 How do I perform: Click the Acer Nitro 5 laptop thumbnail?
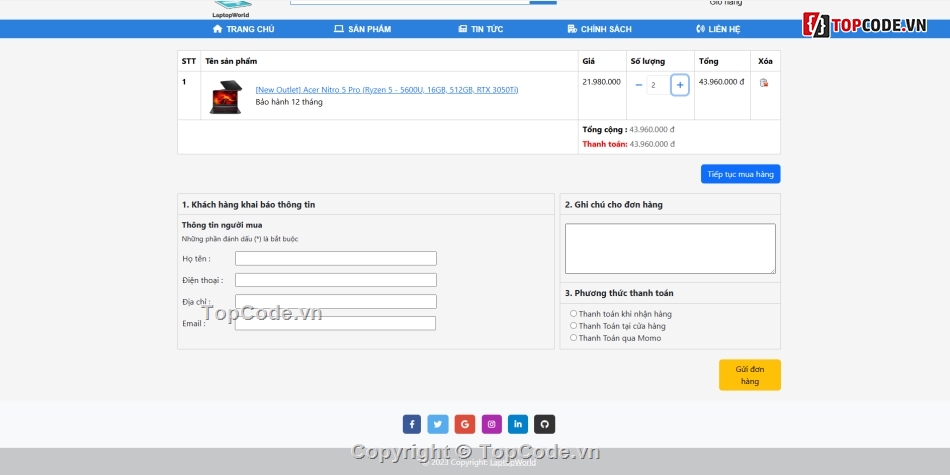[x=226, y=96]
